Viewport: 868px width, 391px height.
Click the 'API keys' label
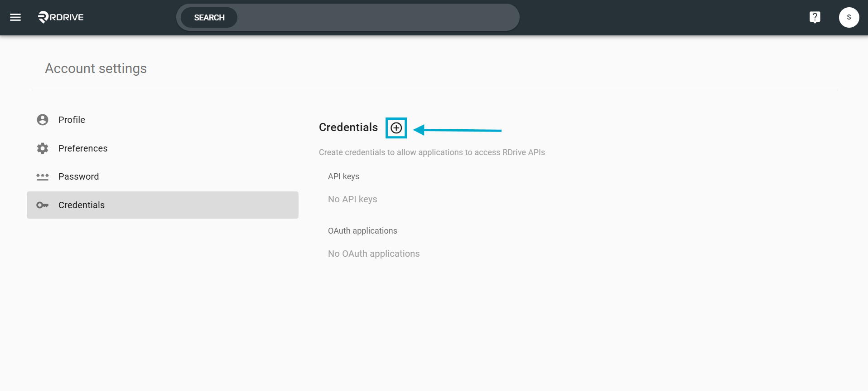point(343,176)
